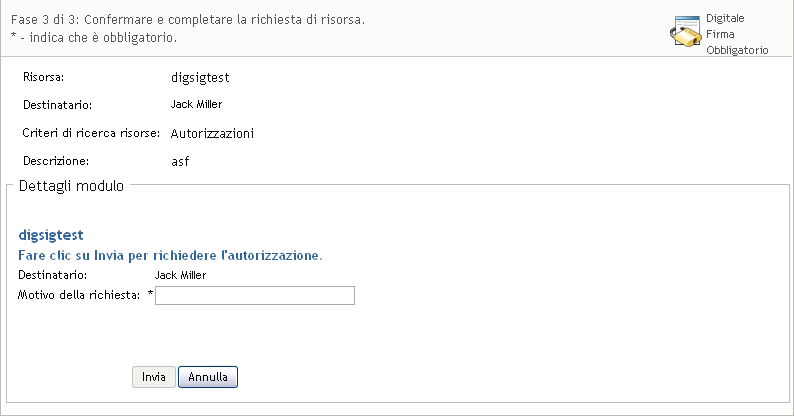794x416 pixels.
Task: Click the Fase 3 di 3 header text
Action: click(188, 20)
